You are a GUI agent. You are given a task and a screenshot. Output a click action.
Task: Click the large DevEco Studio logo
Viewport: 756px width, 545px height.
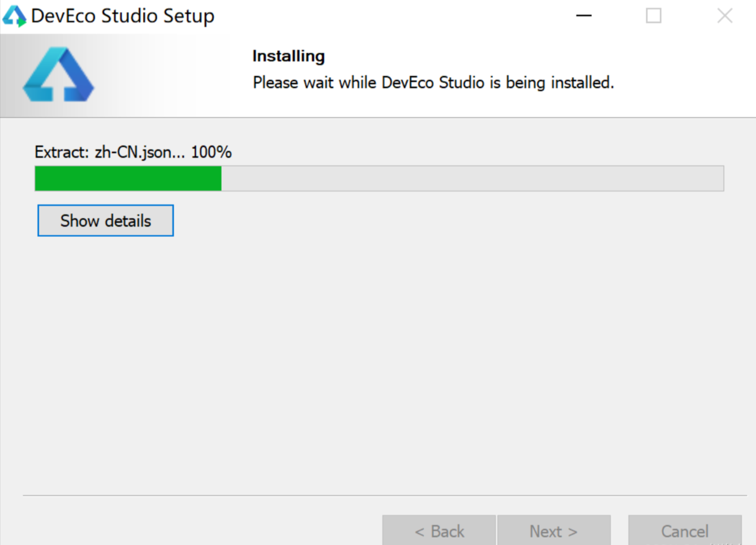click(58, 75)
